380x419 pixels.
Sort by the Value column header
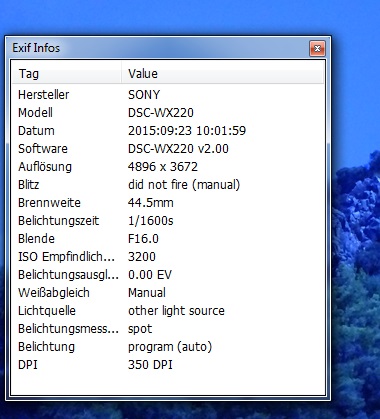pyautogui.click(x=222, y=73)
